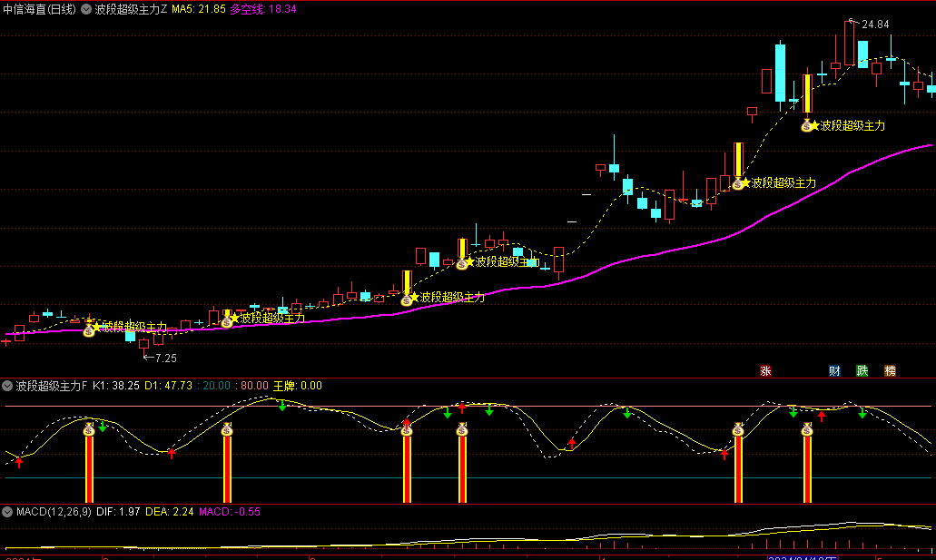The image size is (936, 560).
Task: Click the teal 20.00 threshold value
Action: click(x=216, y=386)
